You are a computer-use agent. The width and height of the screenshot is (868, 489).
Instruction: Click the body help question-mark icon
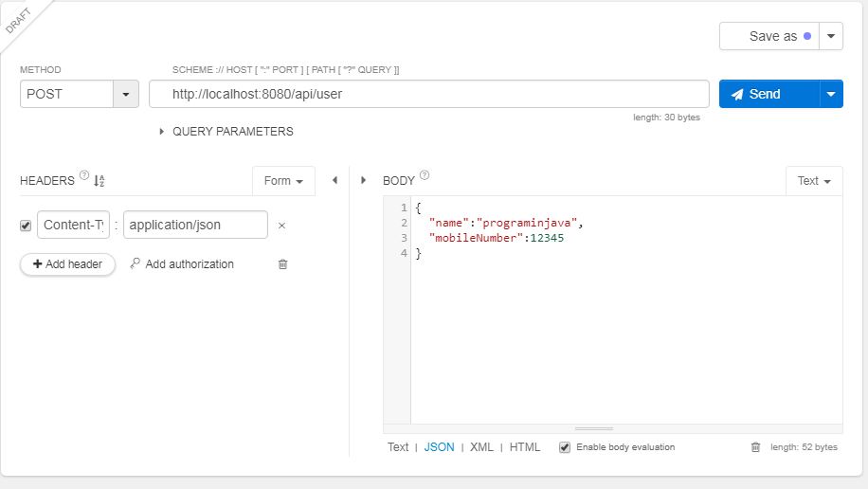[425, 176]
